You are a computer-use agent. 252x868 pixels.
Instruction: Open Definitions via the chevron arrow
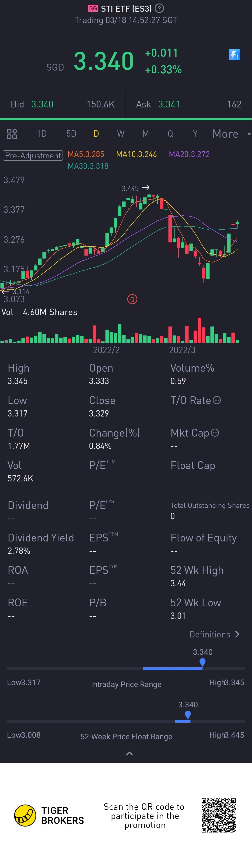point(238,634)
